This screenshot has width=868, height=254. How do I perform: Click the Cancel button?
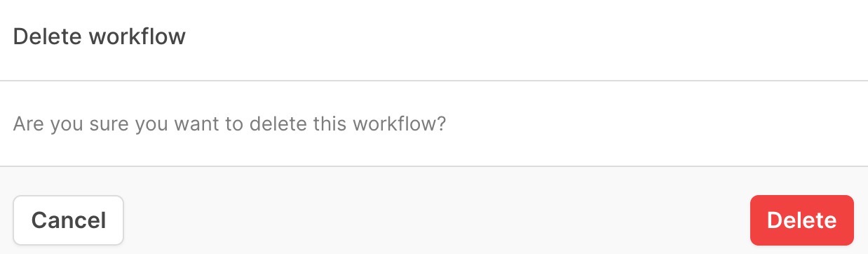click(x=69, y=220)
